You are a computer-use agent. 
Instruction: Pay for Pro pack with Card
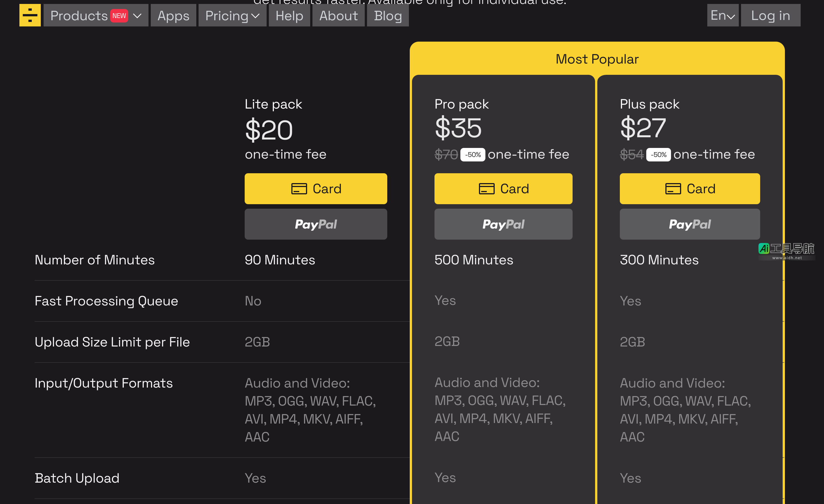click(x=503, y=189)
